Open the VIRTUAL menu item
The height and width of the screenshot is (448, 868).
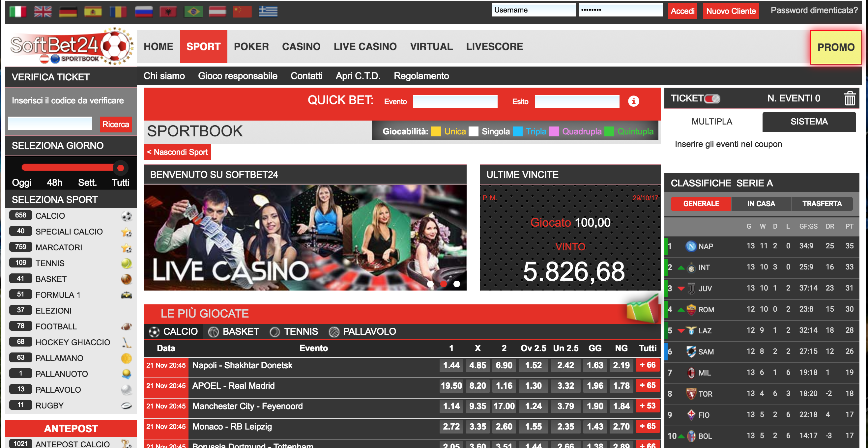click(431, 46)
